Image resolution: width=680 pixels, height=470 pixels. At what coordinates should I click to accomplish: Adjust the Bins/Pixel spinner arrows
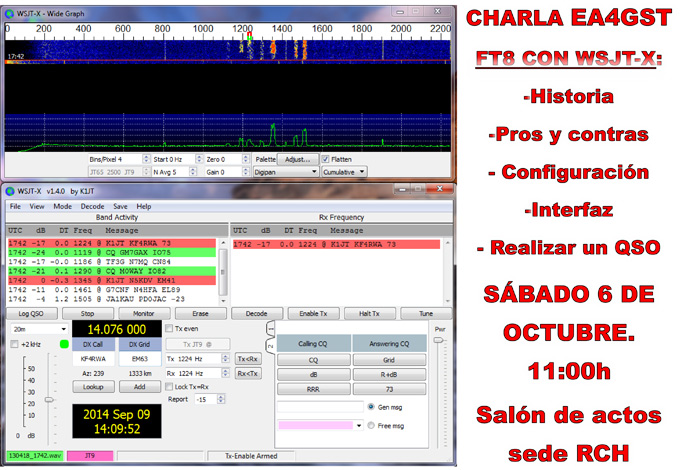coord(146,160)
